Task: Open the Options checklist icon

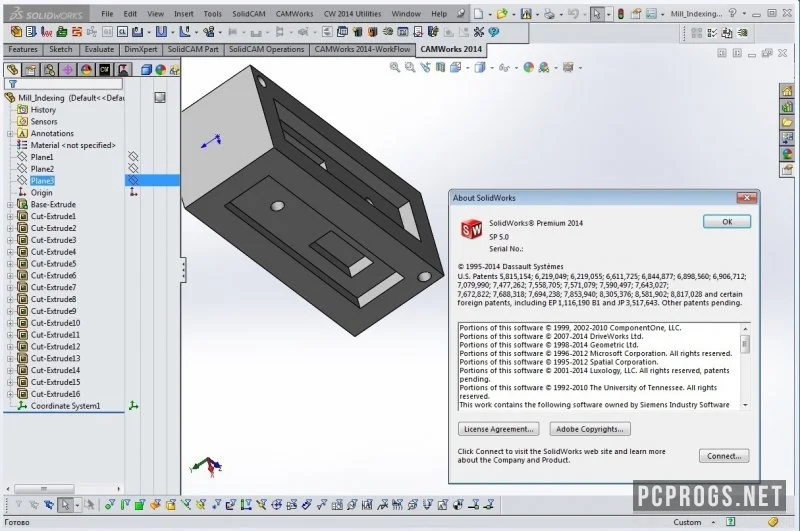Action: 651,14
